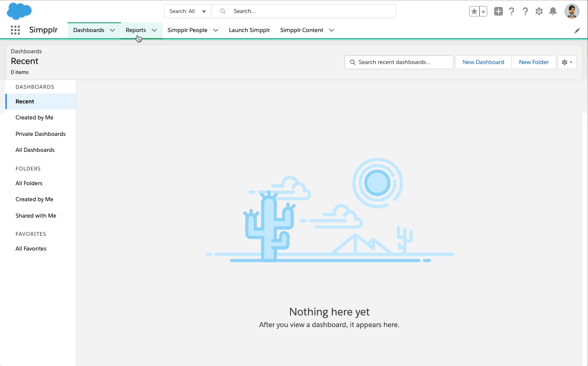Open the 'Search: All' scope dropdown

[x=188, y=11]
